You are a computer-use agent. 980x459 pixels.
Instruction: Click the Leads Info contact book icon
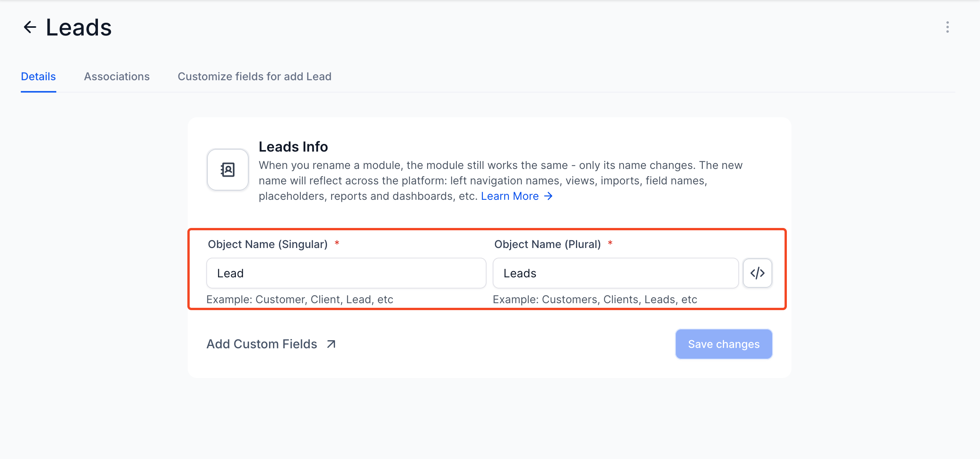click(x=228, y=170)
